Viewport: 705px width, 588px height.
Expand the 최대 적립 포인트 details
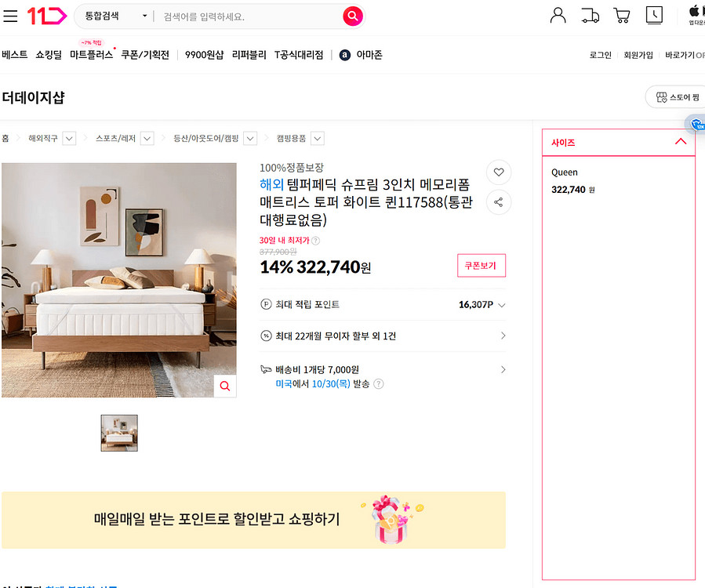coord(502,305)
